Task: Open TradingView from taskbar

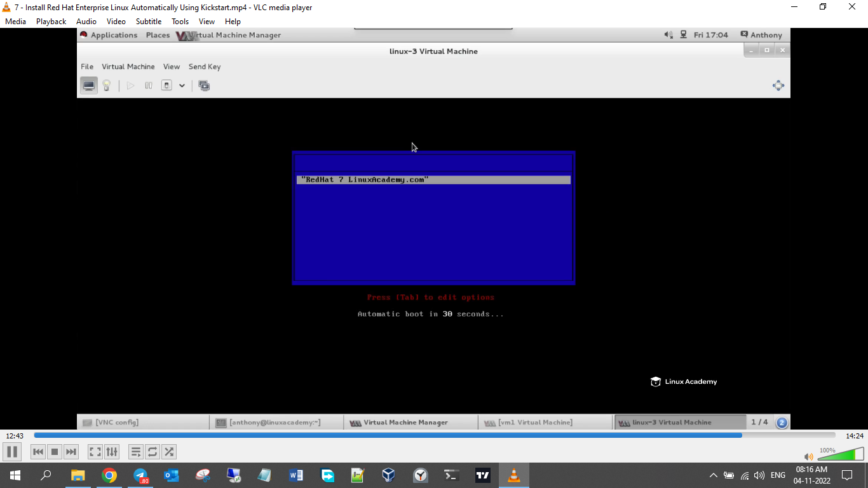Action: 482,475
